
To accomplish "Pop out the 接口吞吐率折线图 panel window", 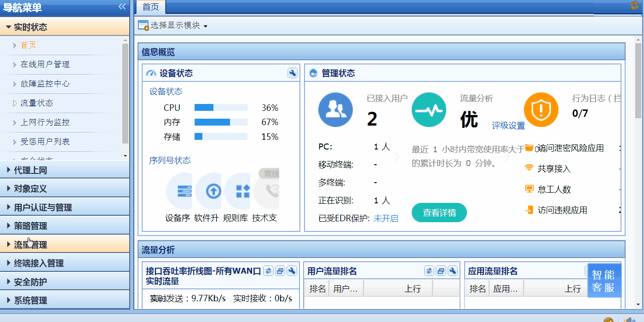I will pyautogui.click(x=280, y=271).
